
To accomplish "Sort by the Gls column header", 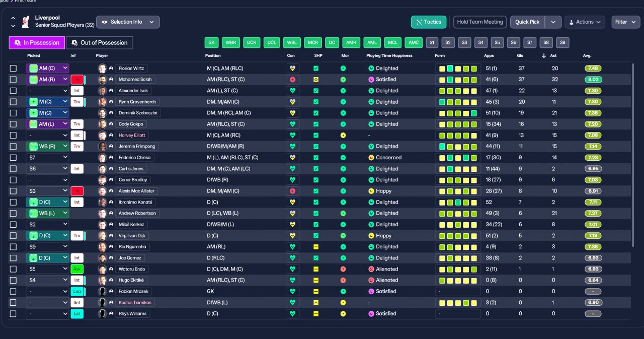I will point(520,56).
